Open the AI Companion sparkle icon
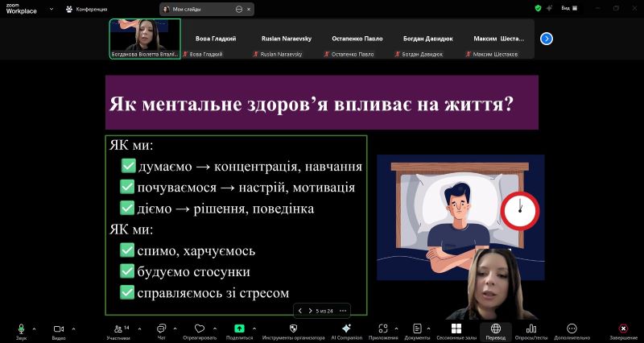 click(346, 329)
